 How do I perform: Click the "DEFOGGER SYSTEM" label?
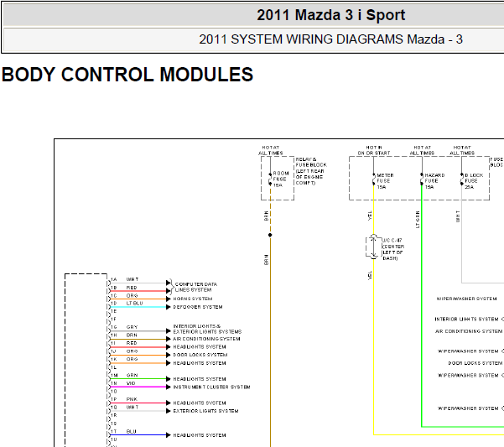pos(198,307)
